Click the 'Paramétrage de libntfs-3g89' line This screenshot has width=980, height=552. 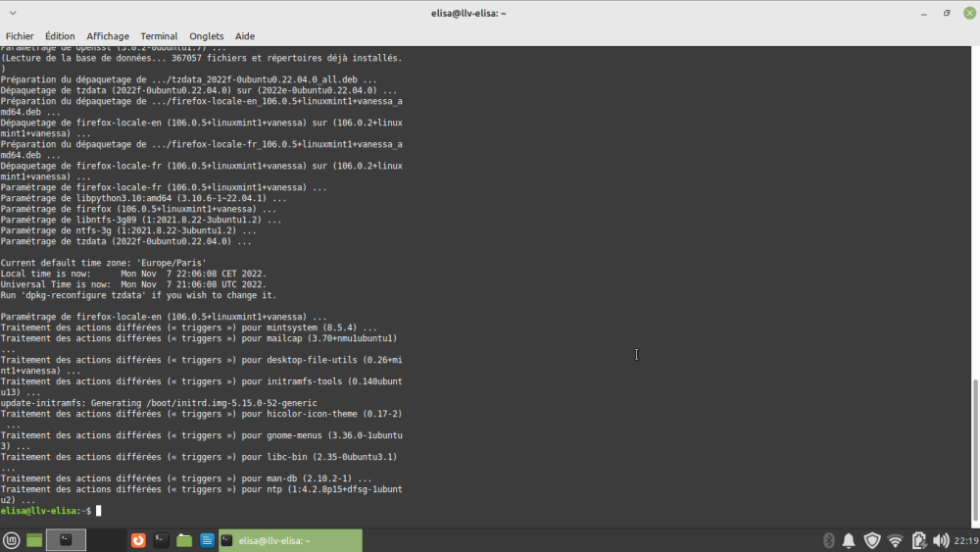tap(140, 220)
